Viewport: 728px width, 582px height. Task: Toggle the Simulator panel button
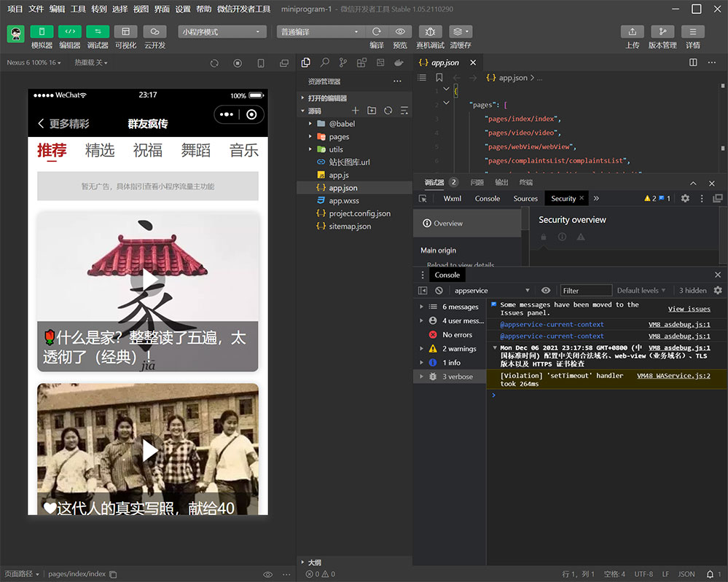(42, 32)
